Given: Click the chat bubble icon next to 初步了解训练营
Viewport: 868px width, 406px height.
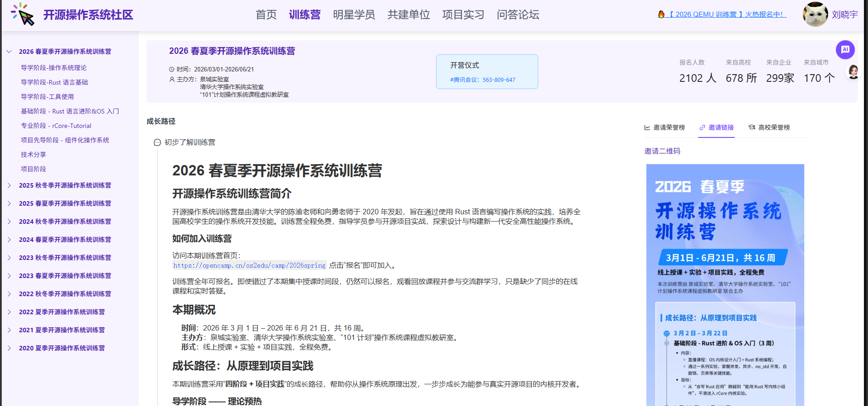Looking at the screenshot, I should [x=157, y=142].
